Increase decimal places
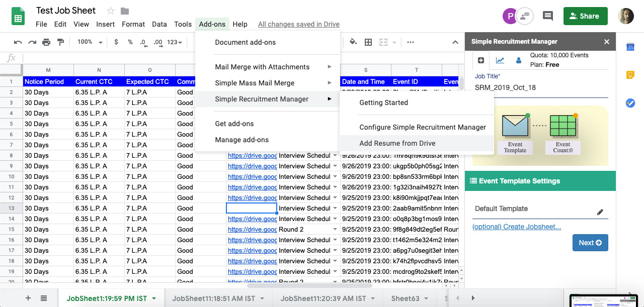Image resolution: width=644 pixels, height=307 pixels. pyautogui.click(x=157, y=42)
